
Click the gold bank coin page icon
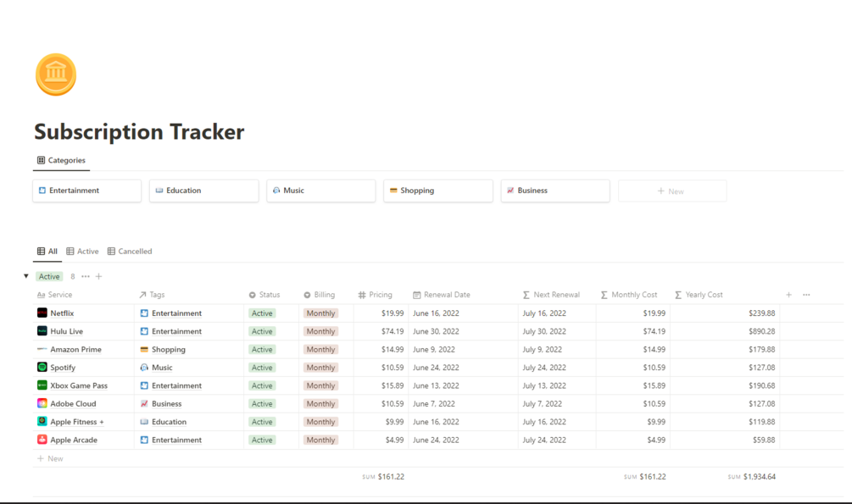click(x=56, y=75)
